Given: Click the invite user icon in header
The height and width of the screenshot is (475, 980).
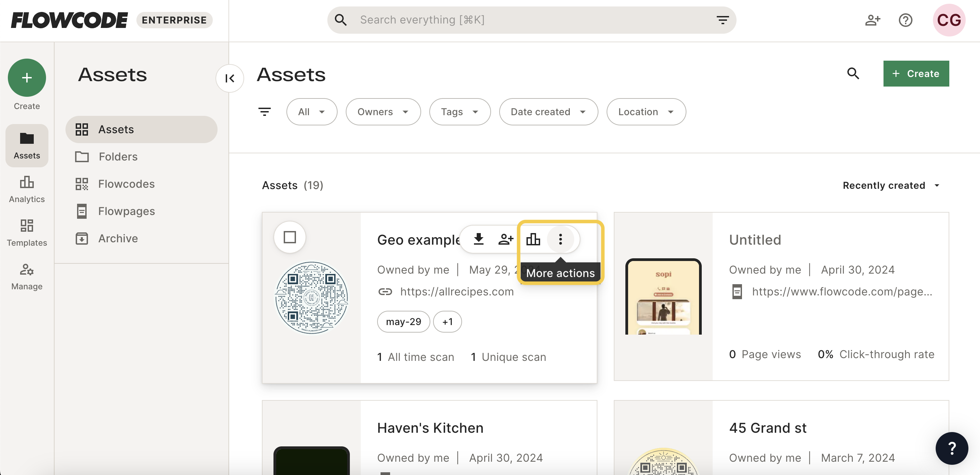Looking at the screenshot, I should click(x=872, y=20).
